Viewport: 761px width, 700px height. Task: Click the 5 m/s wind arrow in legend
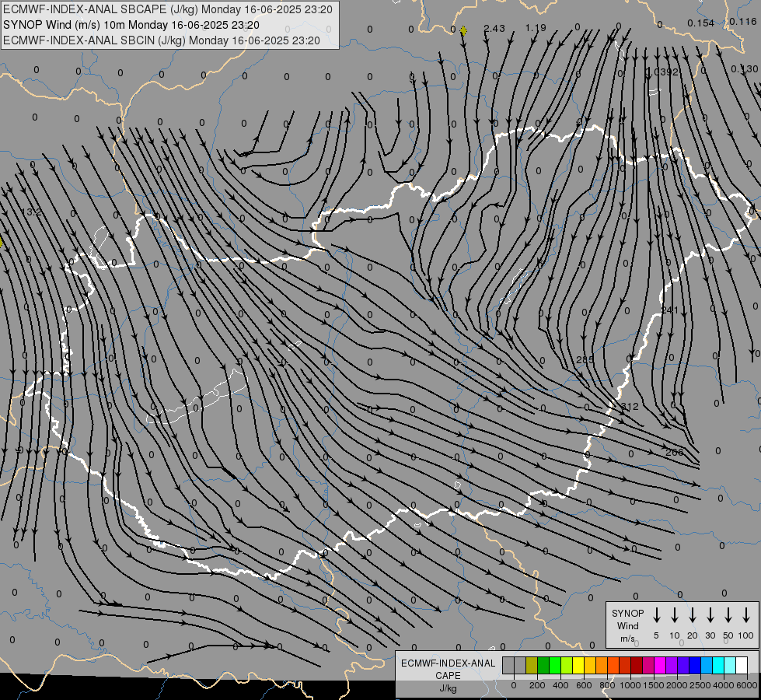pyautogui.click(x=656, y=615)
